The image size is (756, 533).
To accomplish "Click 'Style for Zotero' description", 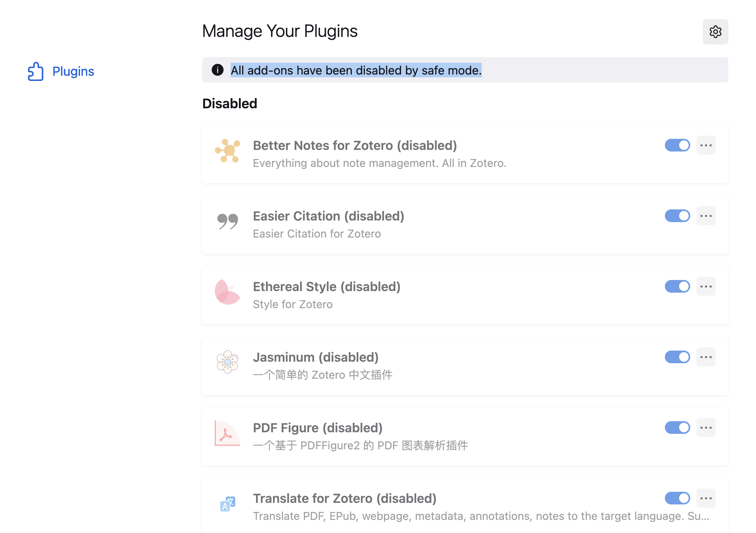I will pyautogui.click(x=293, y=304).
